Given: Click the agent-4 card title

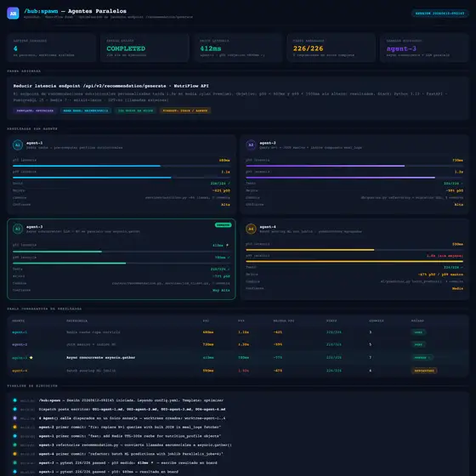Looking at the screenshot, I should point(268,227).
